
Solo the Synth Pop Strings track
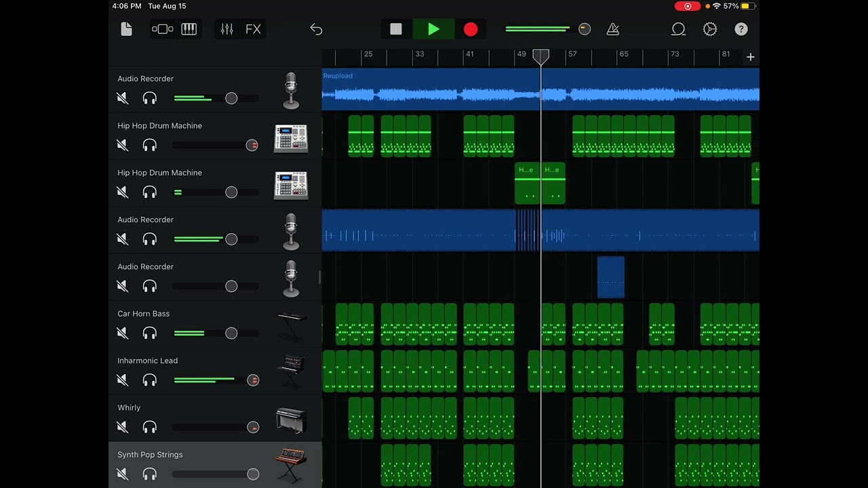150,474
